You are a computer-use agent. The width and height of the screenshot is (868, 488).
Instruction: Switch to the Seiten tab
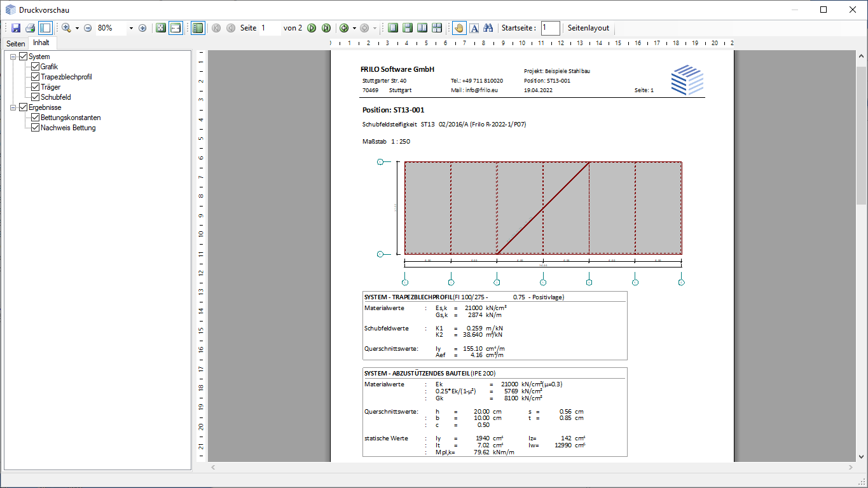tap(16, 44)
